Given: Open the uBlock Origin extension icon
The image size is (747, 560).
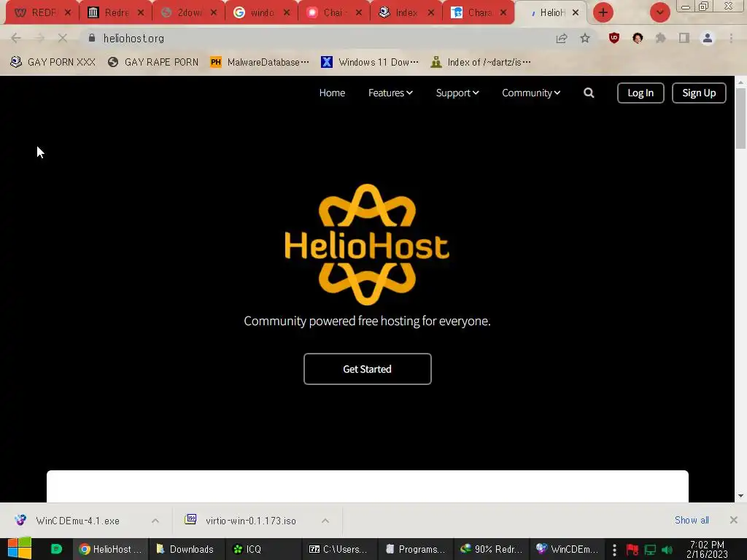Looking at the screenshot, I should [614, 38].
